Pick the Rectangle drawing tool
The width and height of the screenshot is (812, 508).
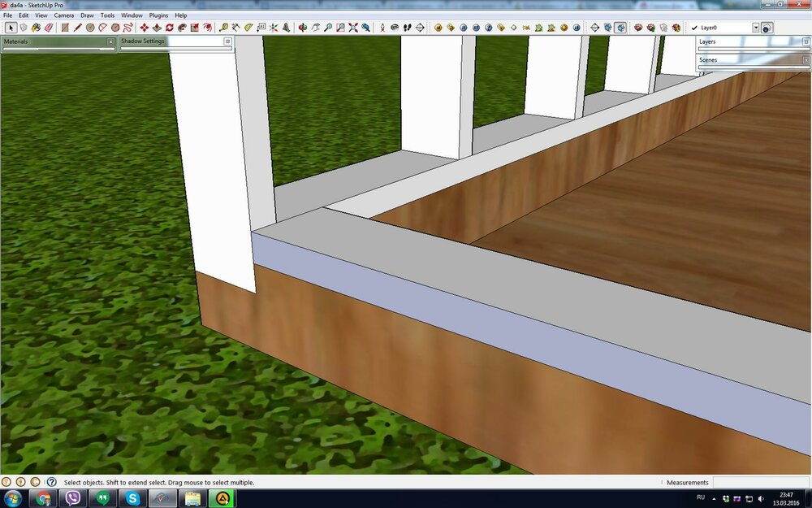tap(65, 28)
